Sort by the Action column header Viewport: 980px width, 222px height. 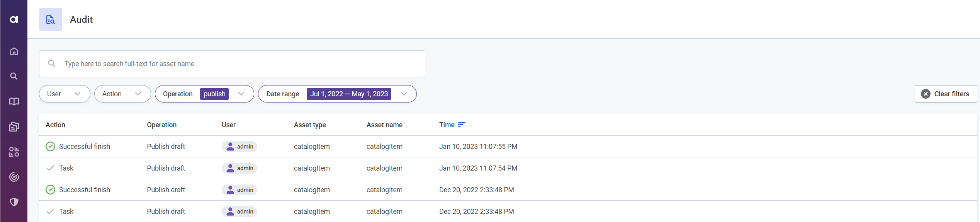click(55, 125)
